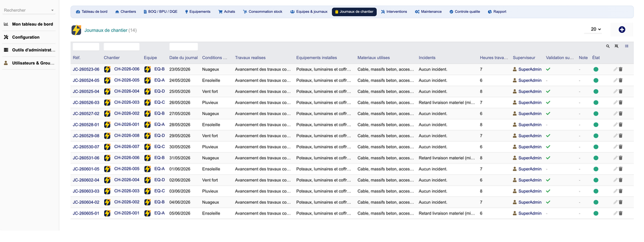This screenshot has width=644, height=242.
Task: Open journal reference JC-260601-05
Action: (86, 169)
